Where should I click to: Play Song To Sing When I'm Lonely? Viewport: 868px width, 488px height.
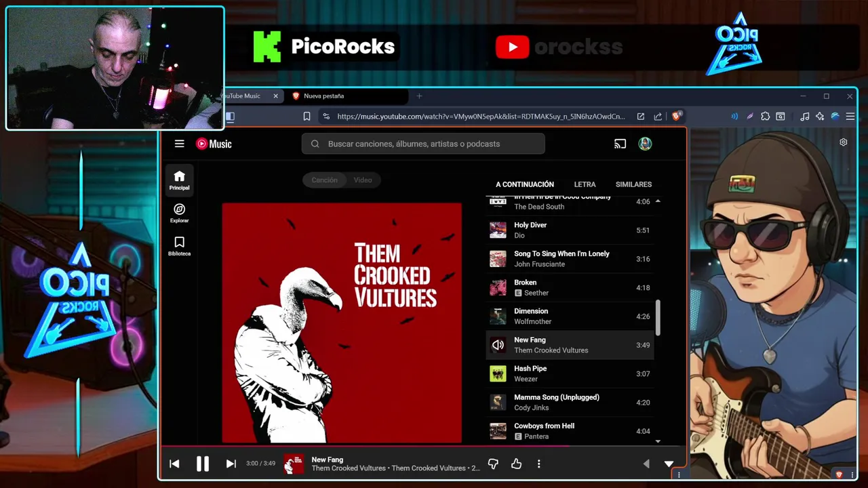(570, 259)
